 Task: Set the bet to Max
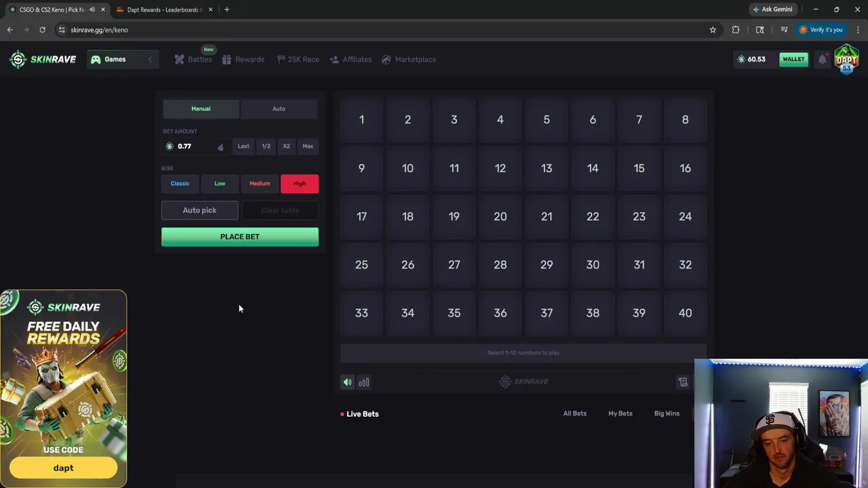[308, 146]
